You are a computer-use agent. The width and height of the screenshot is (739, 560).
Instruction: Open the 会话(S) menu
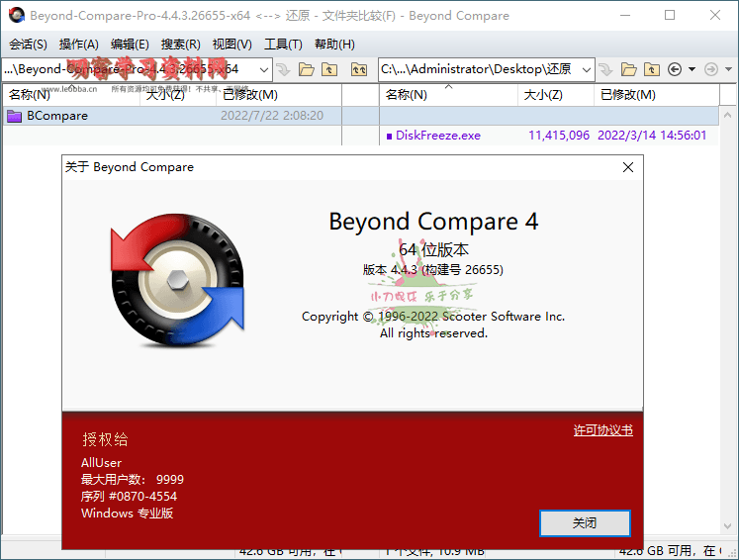[28, 45]
